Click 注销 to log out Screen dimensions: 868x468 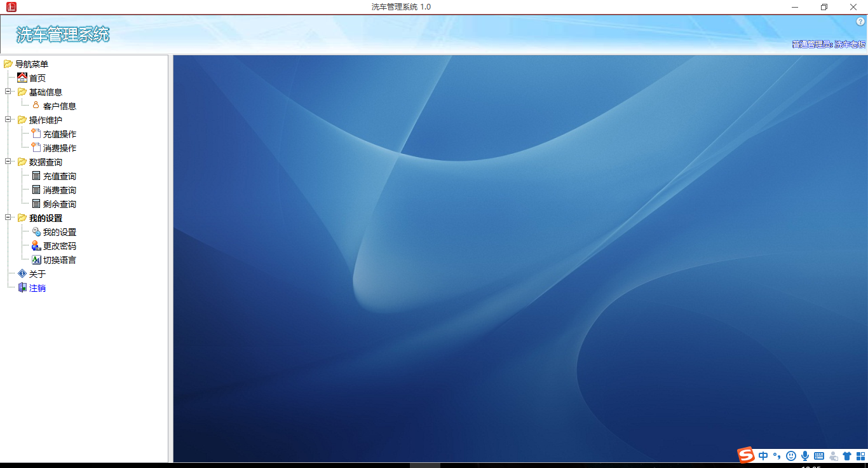click(x=37, y=288)
